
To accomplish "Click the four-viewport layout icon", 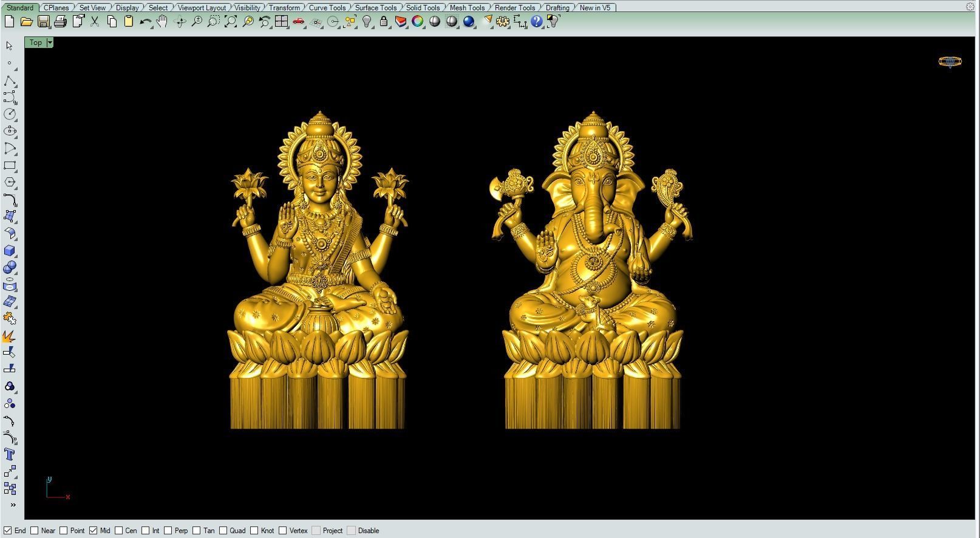I will [x=281, y=22].
